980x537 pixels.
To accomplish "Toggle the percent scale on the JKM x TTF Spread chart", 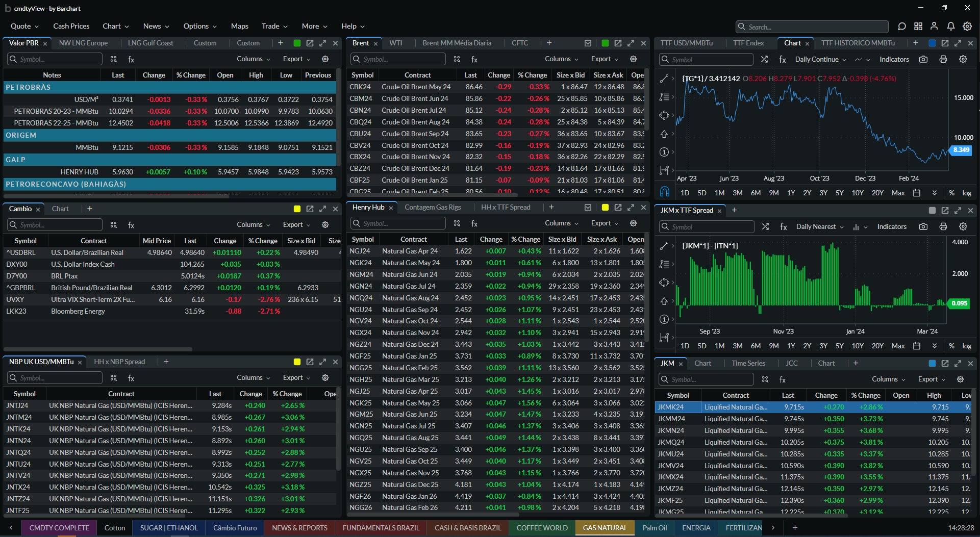I will pyautogui.click(x=951, y=346).
